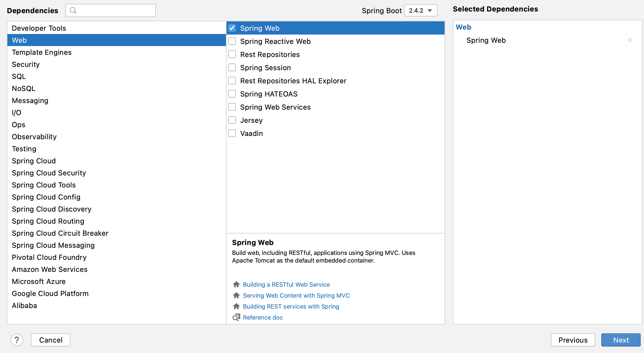Image resolution: width=644 pixels, height=353 pixels.
Task: Uncheck the Spring Web checkbox
Action: tap(232, 28)
